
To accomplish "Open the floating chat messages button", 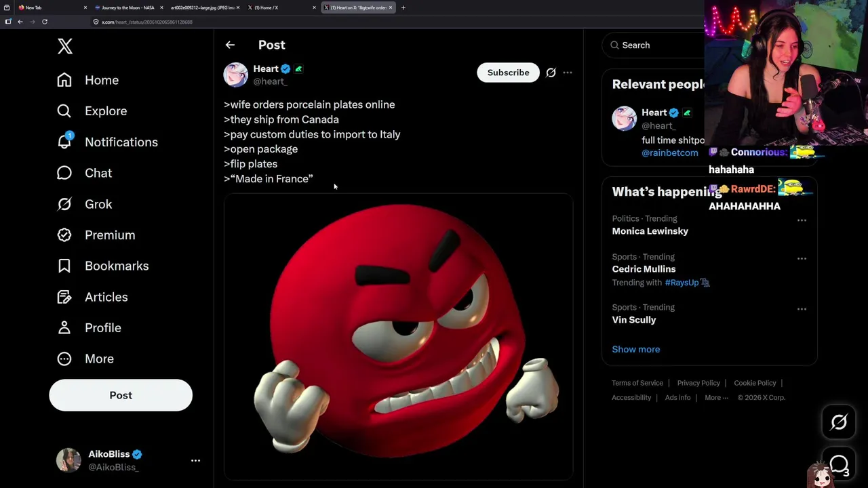I will [839, 464].
